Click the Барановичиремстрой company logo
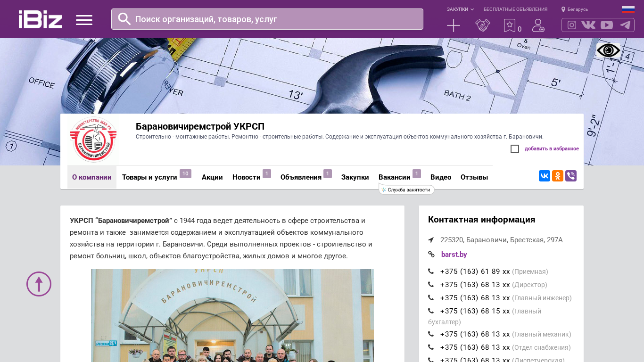 coord(93,140)
